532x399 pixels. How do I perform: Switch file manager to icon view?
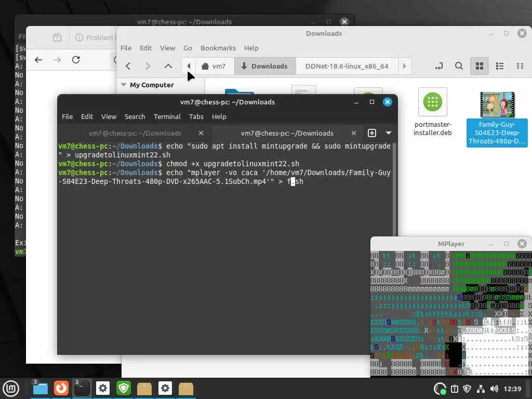pyautogui.click(x=479, y=66)
